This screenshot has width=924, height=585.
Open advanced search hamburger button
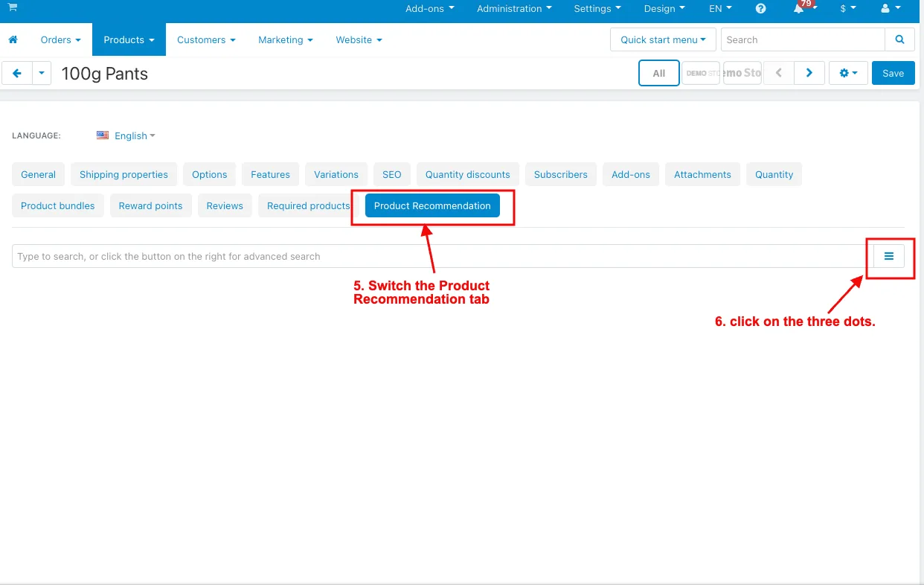888,256
